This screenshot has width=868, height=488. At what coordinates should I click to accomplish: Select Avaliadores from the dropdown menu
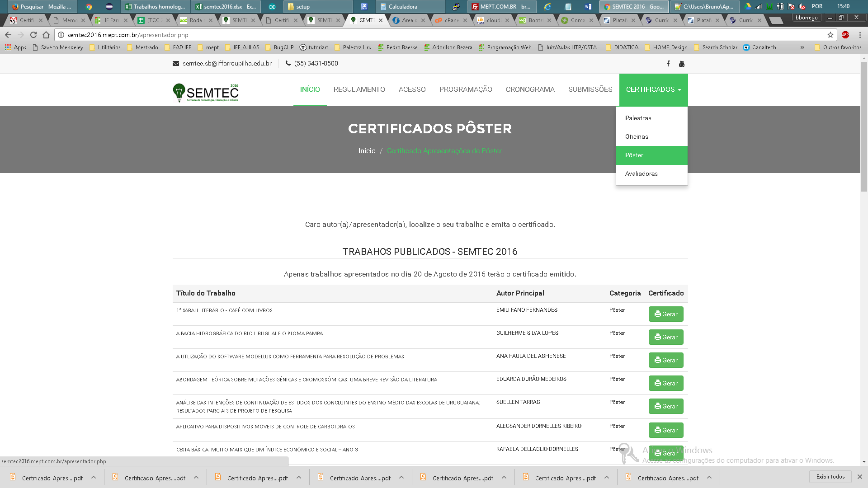[641, 174]
